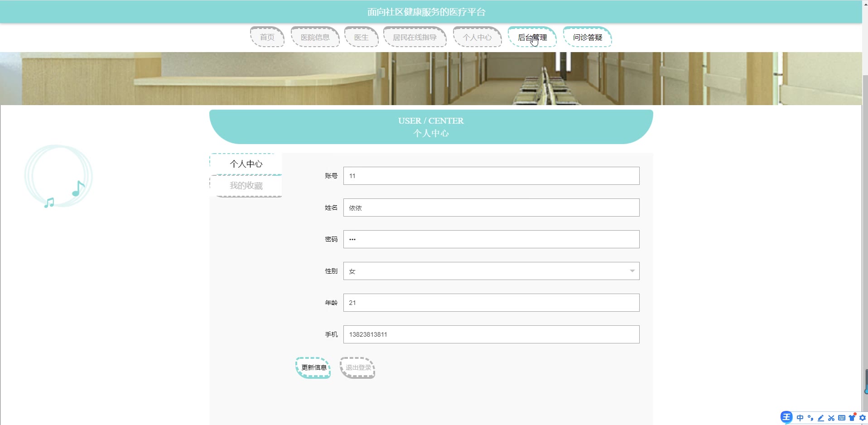Open the 性别 dropdown
The width and height of the screenshot is (868, 425).
[x=492, y=271]
